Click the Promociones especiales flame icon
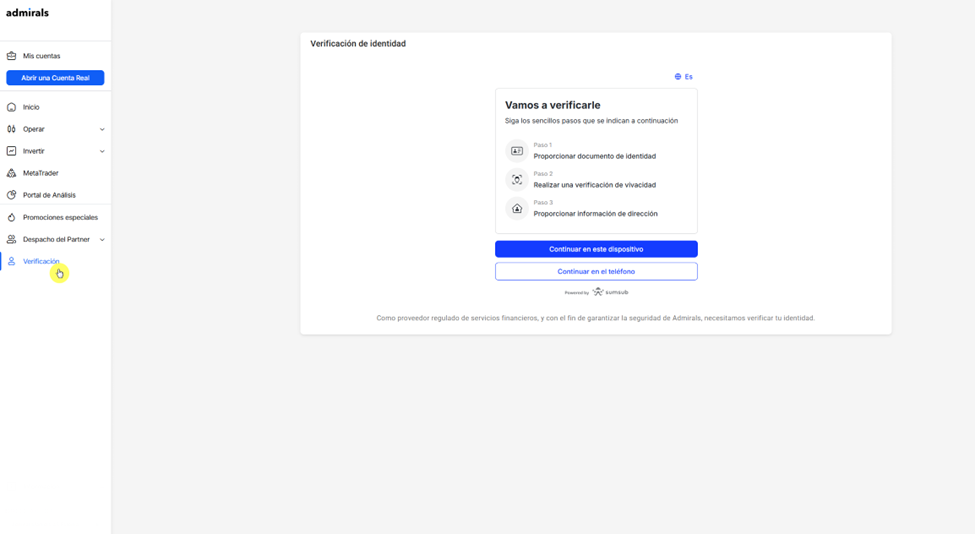 11,218
